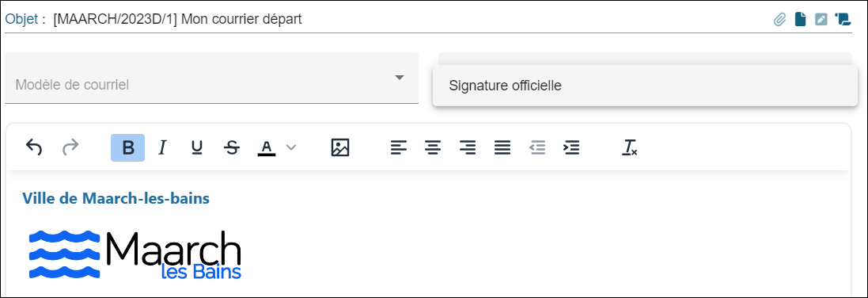Toggle underline formatting
The image size is (868, 298).
click(x=196, y=147)
